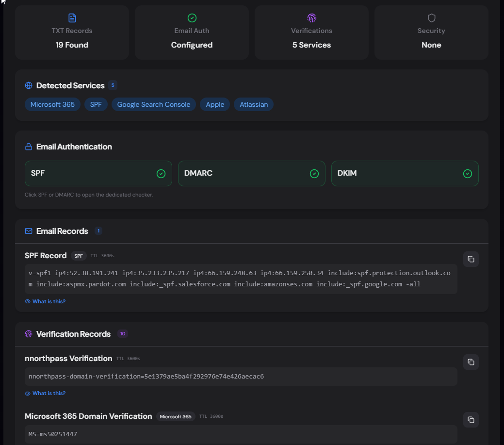Click the SPF tag next to SPF Record

[x=79, y=256]
